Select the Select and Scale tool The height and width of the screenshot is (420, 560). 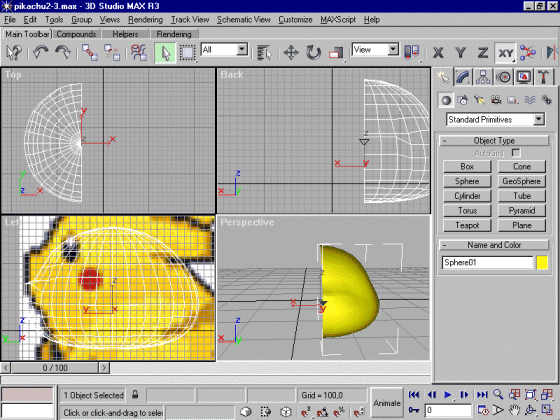(x=336, y=52)
